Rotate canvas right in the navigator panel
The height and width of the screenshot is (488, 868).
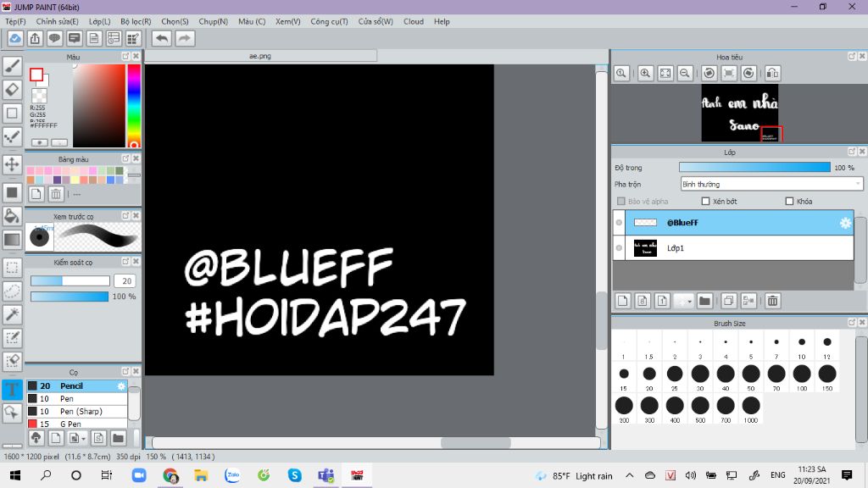748,73
